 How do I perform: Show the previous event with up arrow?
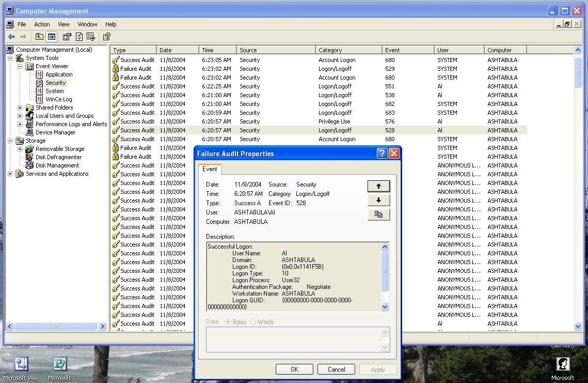pyautogui.click(x=378, y=186)
